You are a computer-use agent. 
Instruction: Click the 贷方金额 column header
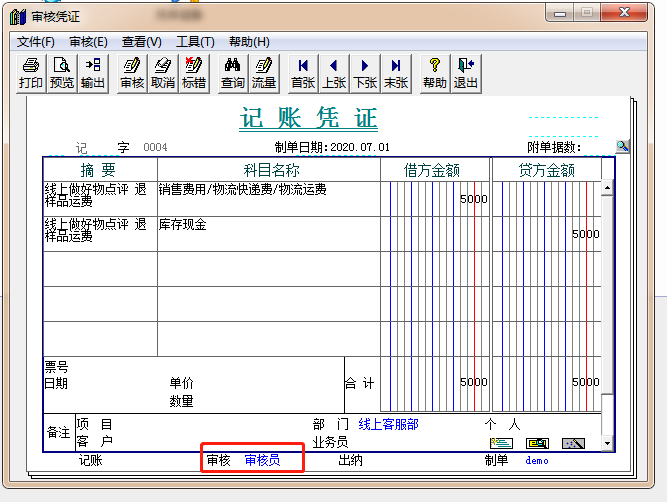(x=547, y=170)
